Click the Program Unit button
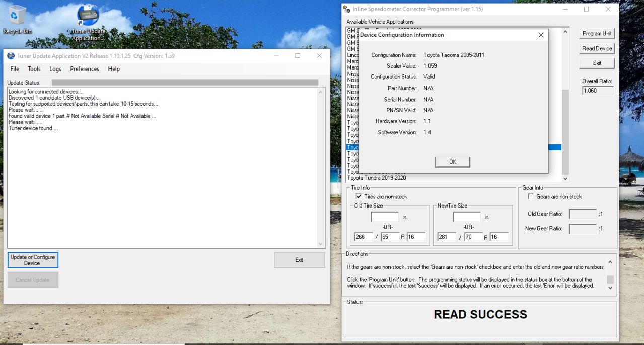 (x=597, y=34)
